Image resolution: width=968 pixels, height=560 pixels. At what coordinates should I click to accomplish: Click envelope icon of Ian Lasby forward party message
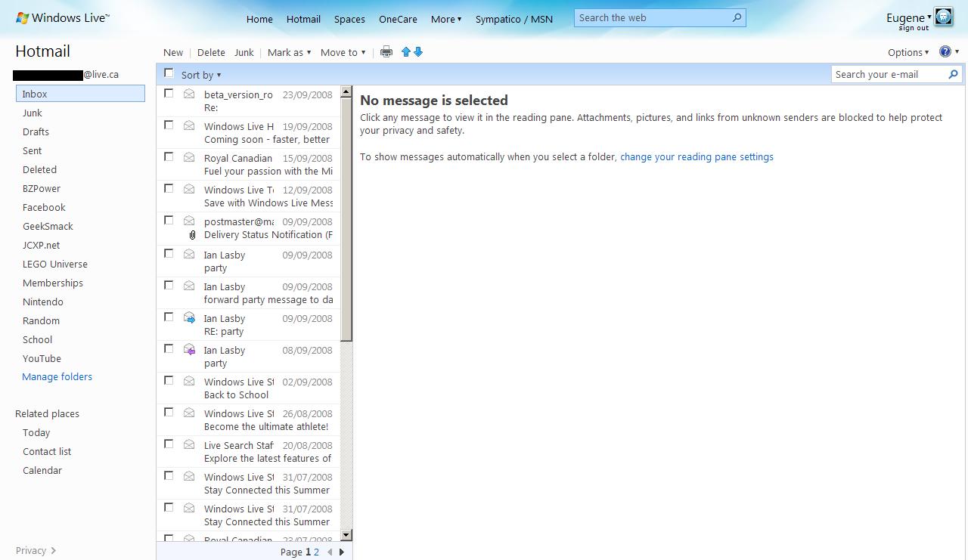click(x=189, y=286)
